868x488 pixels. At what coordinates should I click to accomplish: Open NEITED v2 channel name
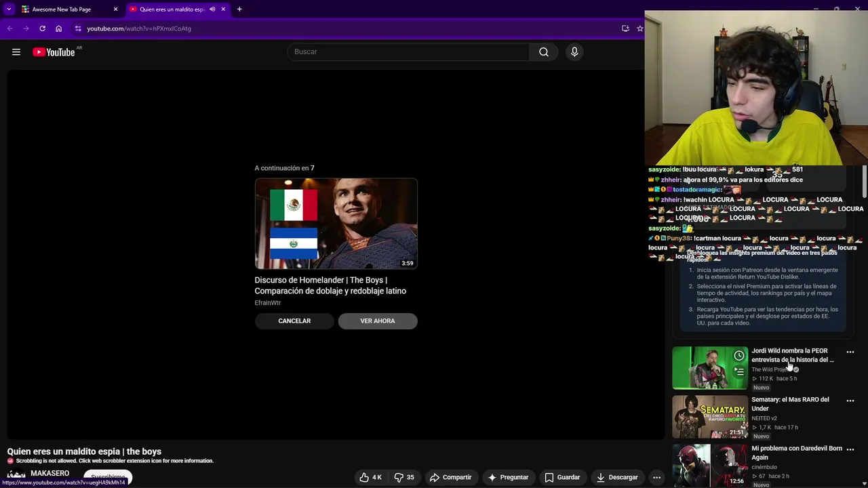(x=764, y=418)
